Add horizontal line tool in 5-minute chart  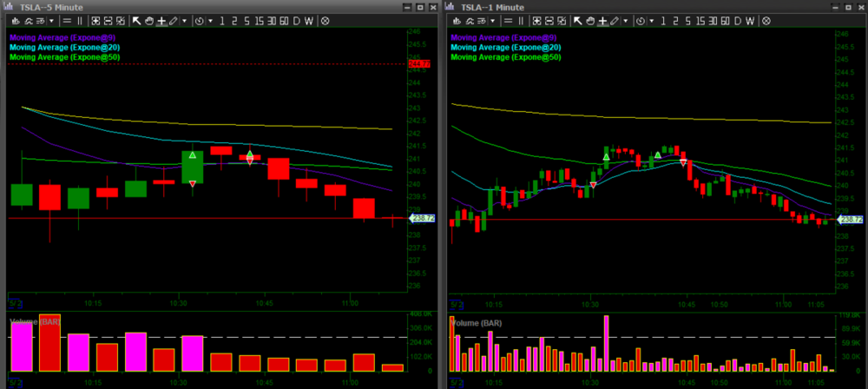pyautogui.click(x=68, y=20)
